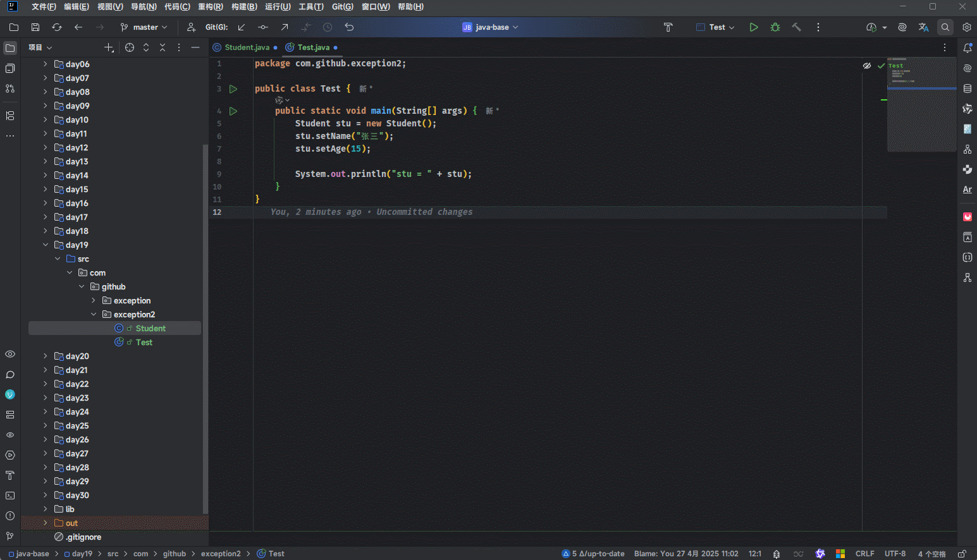The height and width of the screenshot is (560, 977).
Task: Expand the day20 folder
Action: pos(46,356)
